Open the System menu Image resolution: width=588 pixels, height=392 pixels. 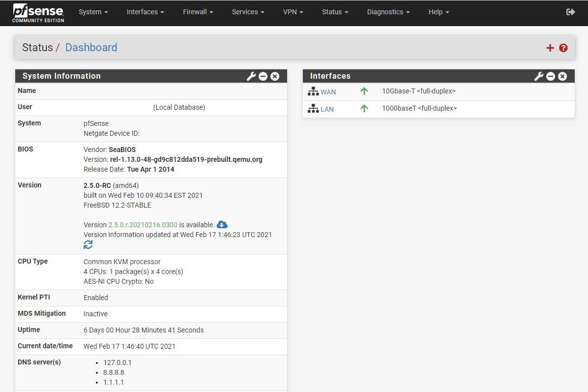click(x=93, y=12)
